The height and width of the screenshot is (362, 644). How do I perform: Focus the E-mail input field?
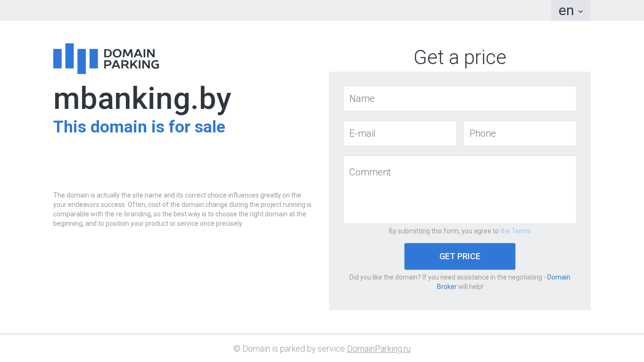pyautogui.click(x=400, y=133)
